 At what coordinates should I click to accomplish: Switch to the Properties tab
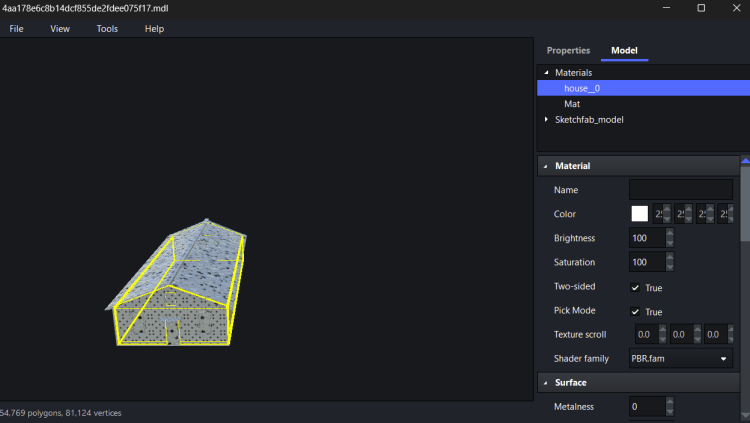click(568, 50)
